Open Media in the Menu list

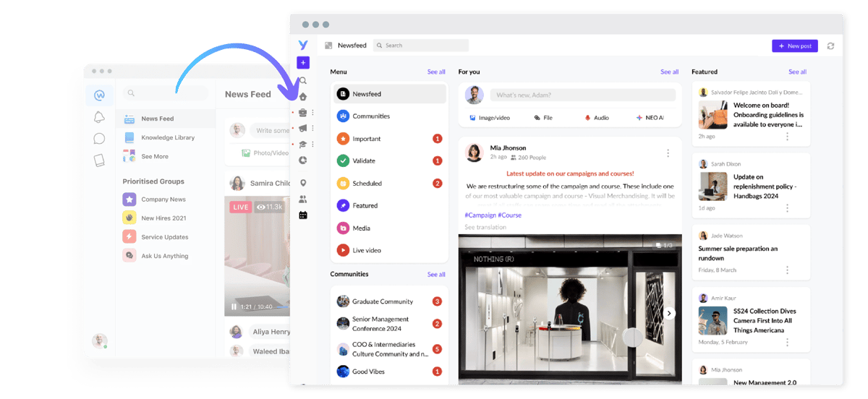[x=390, y=228]
